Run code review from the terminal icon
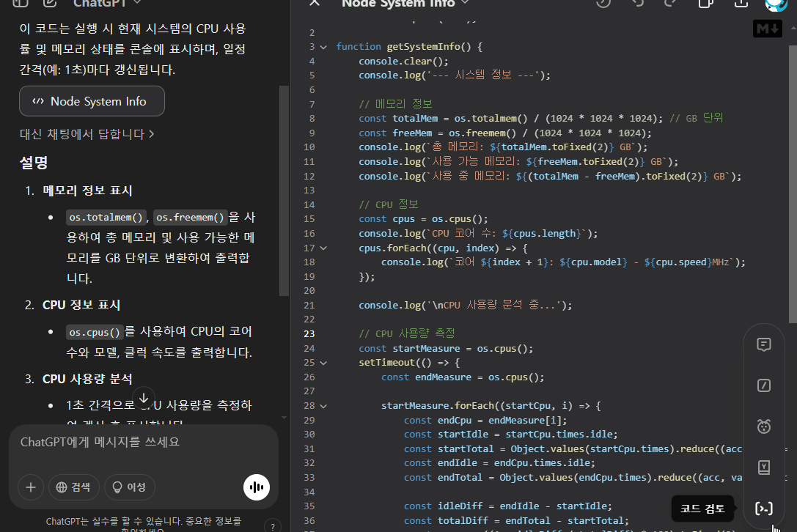The width and height of the screenshot is (797, 532). click(764, 508)
